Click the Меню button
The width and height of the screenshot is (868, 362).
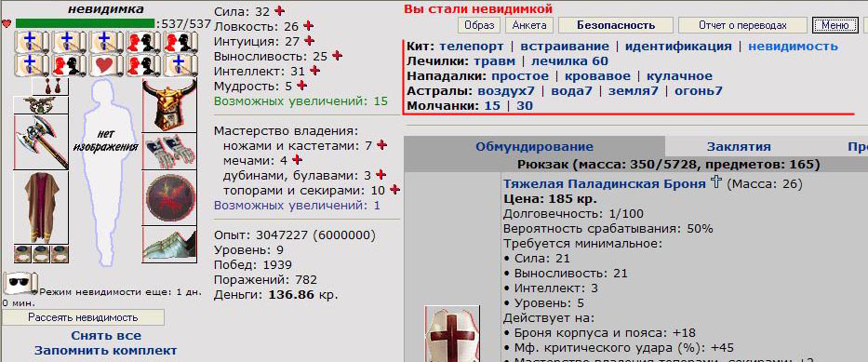pos(835,25)
